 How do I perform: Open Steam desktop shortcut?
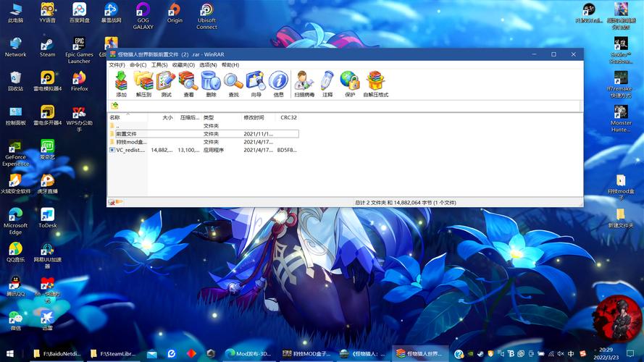tap(47, 48)
